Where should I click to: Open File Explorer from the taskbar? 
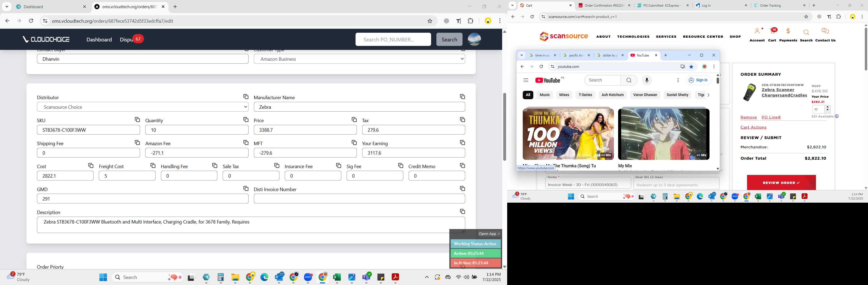point(235,277)
